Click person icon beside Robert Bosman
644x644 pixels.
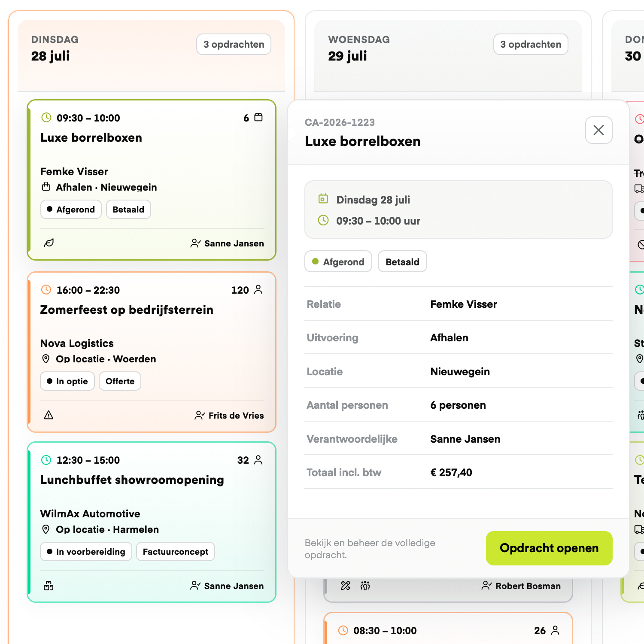coord(486,586)
